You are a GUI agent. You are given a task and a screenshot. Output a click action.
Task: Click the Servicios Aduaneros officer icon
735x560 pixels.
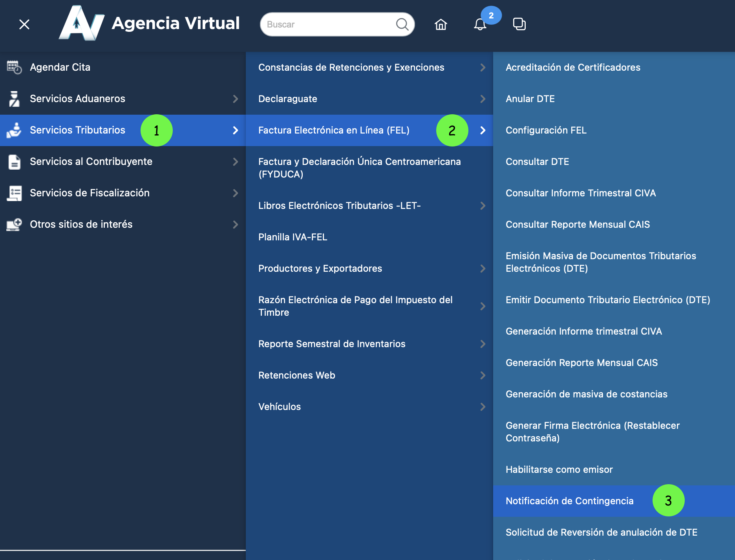click(14, 99)
